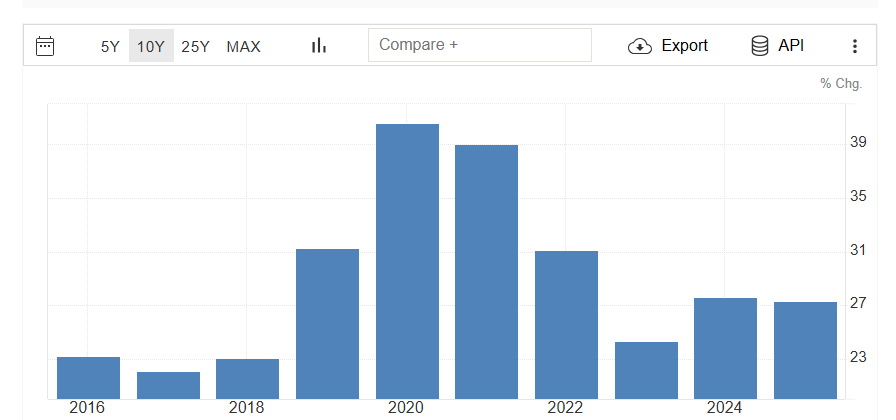Click the '31' y-axis value

[x=858, y=250]
